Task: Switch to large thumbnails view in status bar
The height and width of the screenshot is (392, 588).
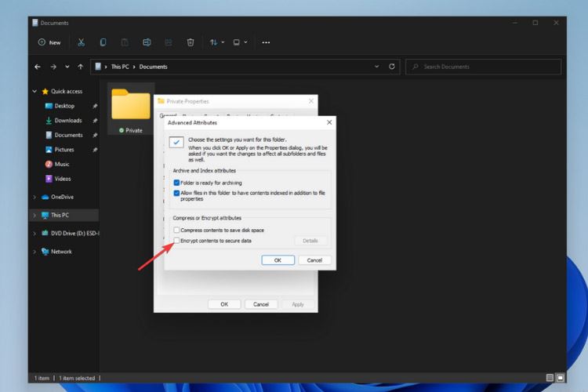Action: 560,378
